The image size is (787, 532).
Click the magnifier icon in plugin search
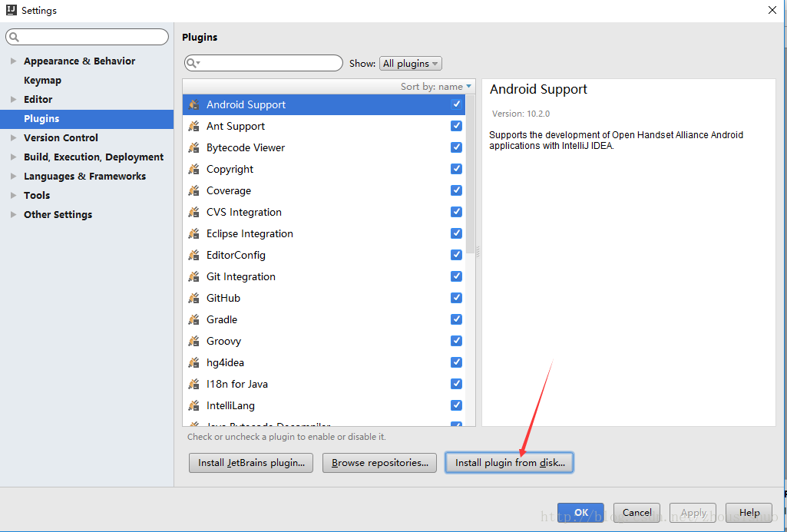click(193, 63)
